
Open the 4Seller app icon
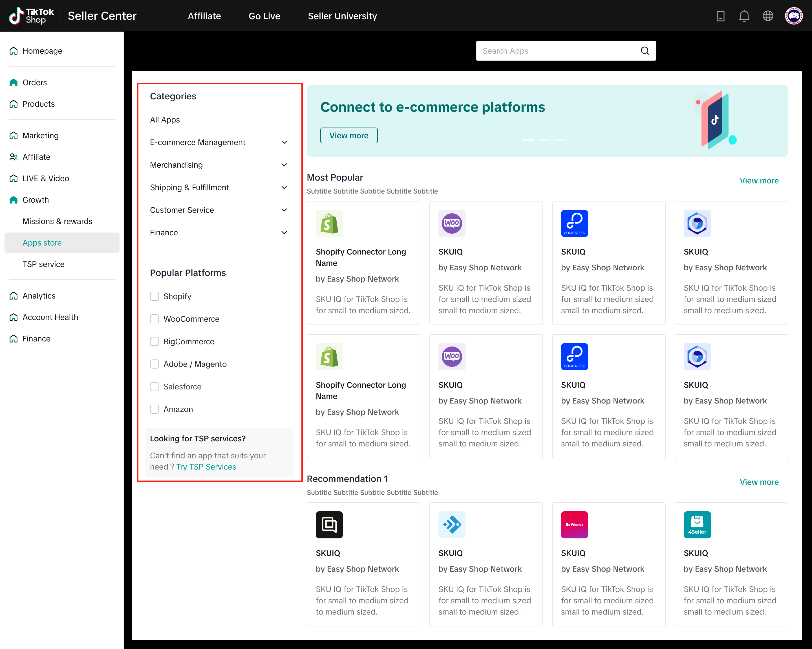pos(697,525)
